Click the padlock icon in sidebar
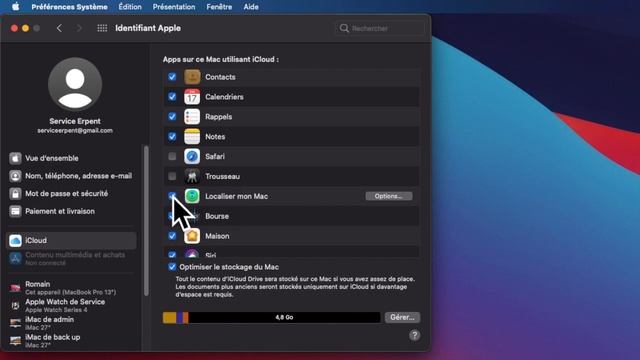 pyautogui.click(x=16, y=193)
